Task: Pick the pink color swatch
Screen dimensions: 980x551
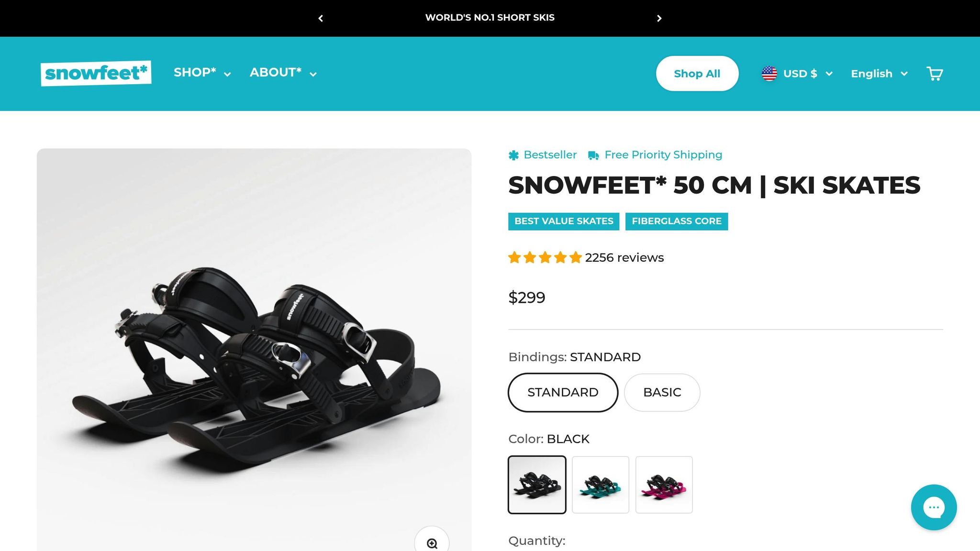Action: click(x=664, y=485)
